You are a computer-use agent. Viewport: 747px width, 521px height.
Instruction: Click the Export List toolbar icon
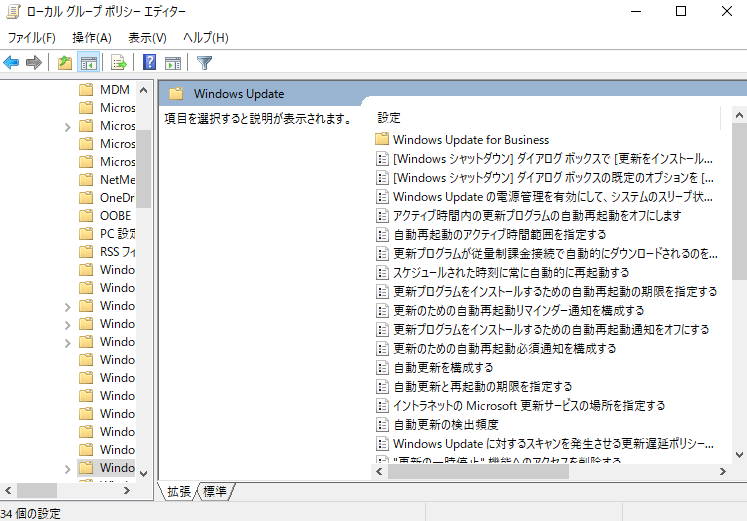[x=118, y=63]
